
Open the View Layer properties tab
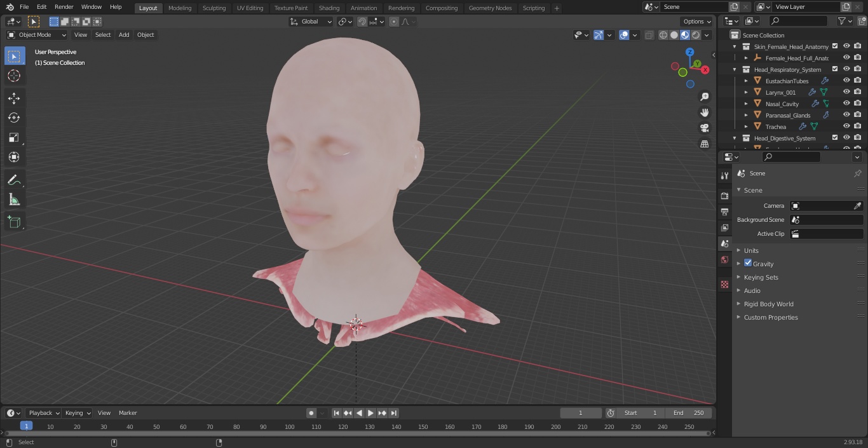tap(724, 227)
